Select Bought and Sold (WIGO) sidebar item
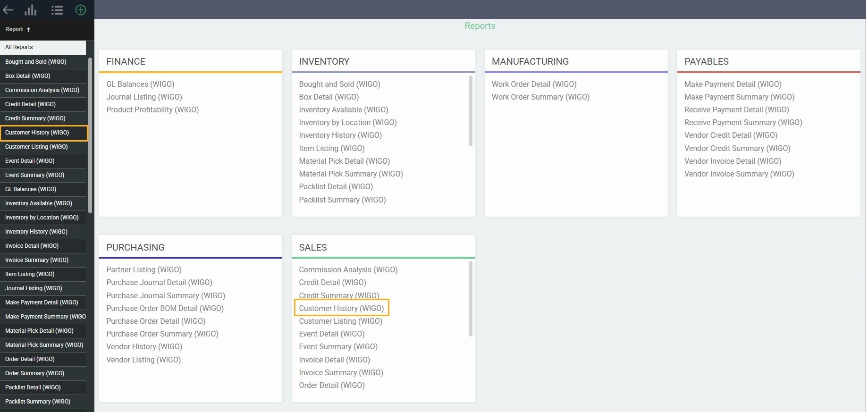The width and height of the screenshot is (868, 412). [x=36, y=62]
